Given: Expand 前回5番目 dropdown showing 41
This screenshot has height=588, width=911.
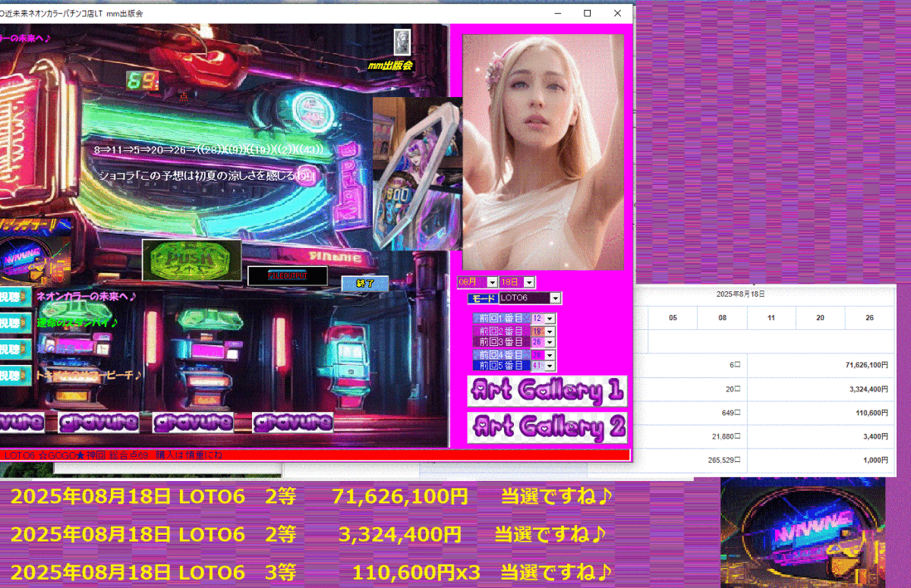Looking at the screenshot, I should 550,366.
